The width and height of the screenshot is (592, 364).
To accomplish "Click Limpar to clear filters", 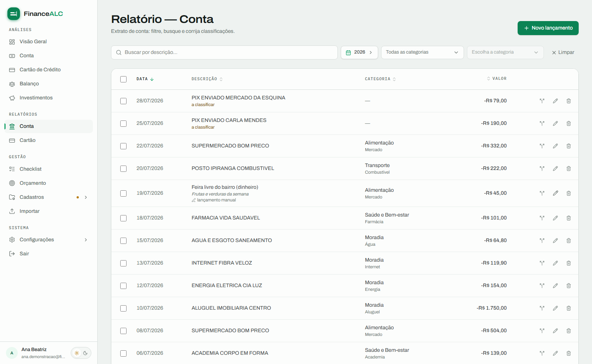I will coord(563,52).
